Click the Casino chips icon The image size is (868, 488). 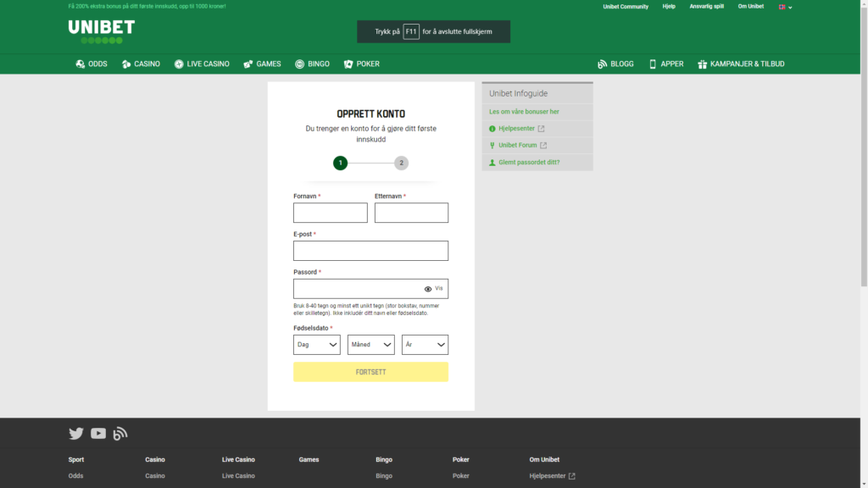point(126,64)
